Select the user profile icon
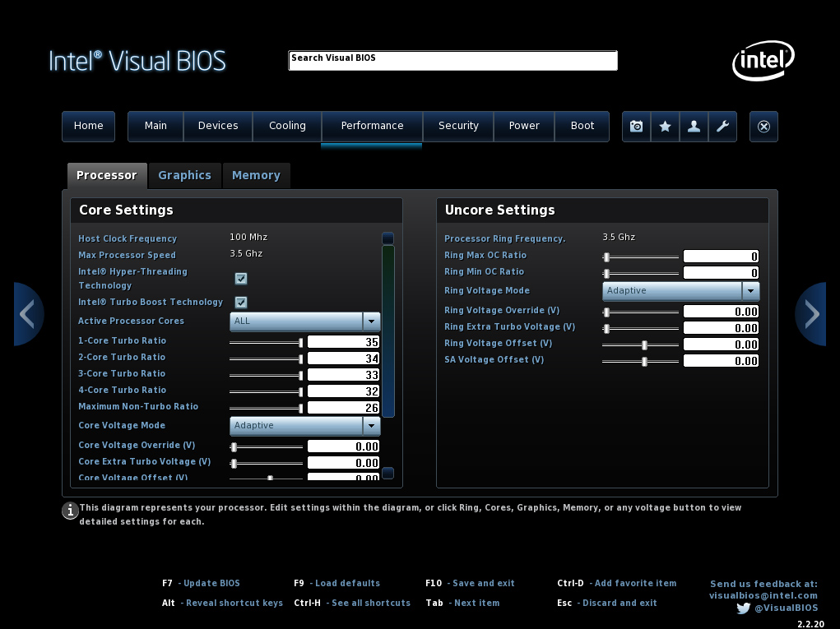Screen dimensions: 840x629 pyautogui.click(x=693, y=126)
